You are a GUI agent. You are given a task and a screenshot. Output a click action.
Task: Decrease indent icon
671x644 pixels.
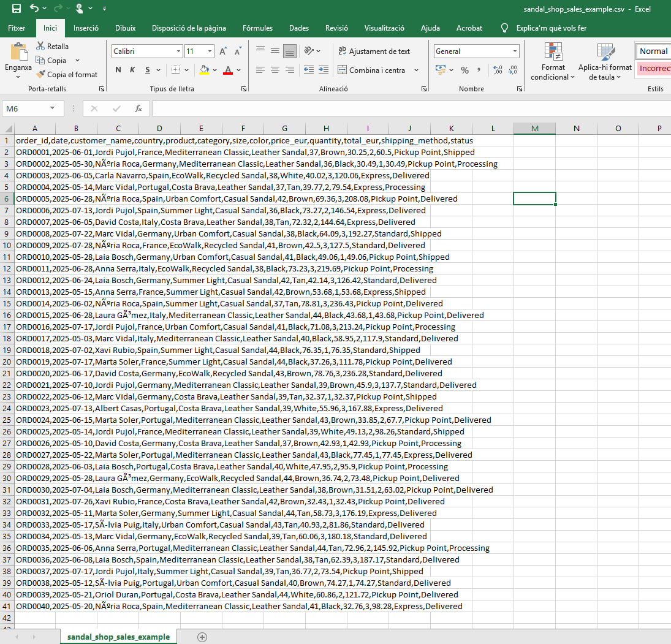(309, 70)
